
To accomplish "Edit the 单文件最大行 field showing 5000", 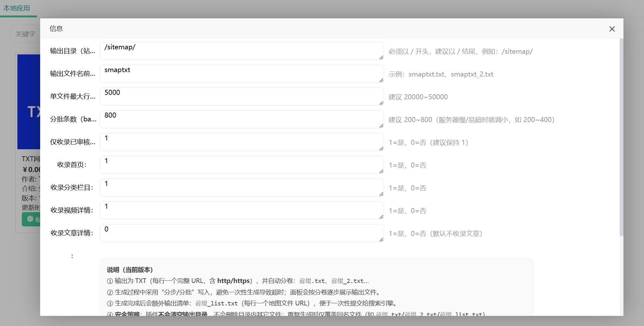I will click(x=242, y=97).
